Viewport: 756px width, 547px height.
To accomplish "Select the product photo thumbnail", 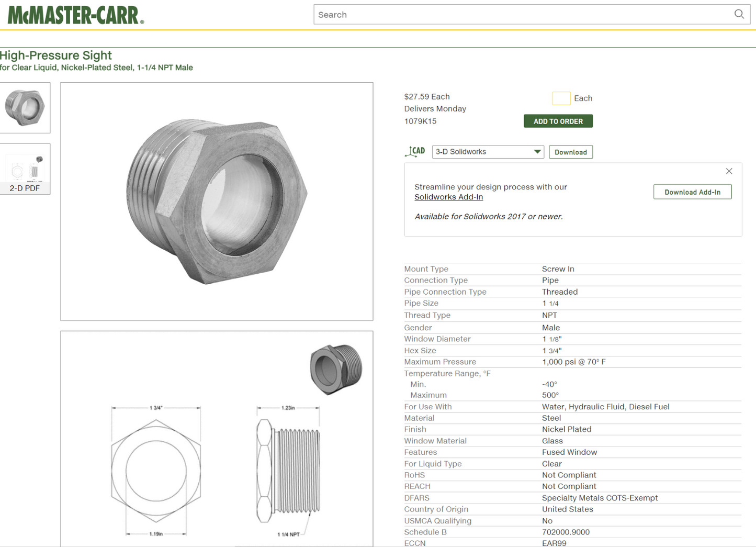I will (25, 107).
